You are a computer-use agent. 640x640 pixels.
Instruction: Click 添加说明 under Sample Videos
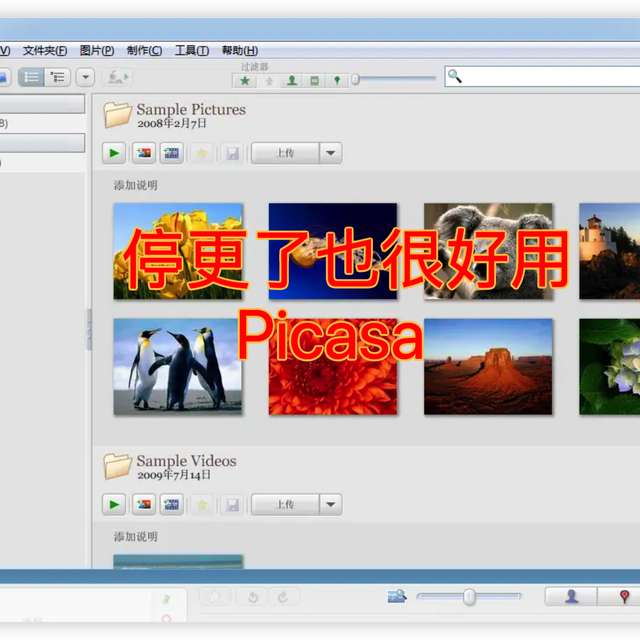pyautogui.click(x=136, y=537)
